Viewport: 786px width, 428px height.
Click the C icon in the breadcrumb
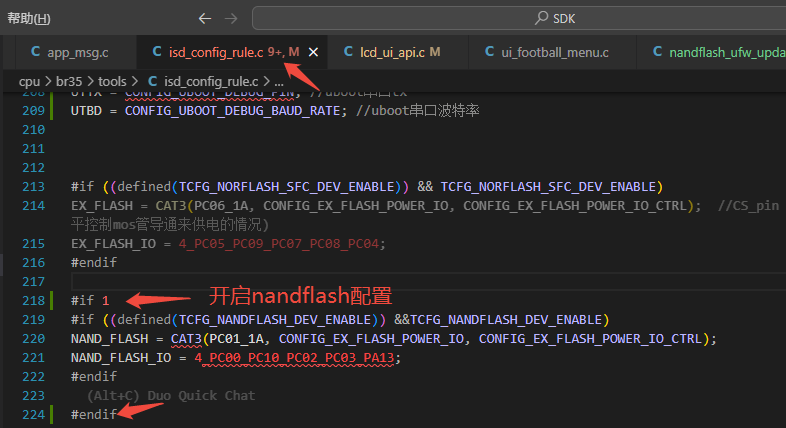tap(153, 81)
